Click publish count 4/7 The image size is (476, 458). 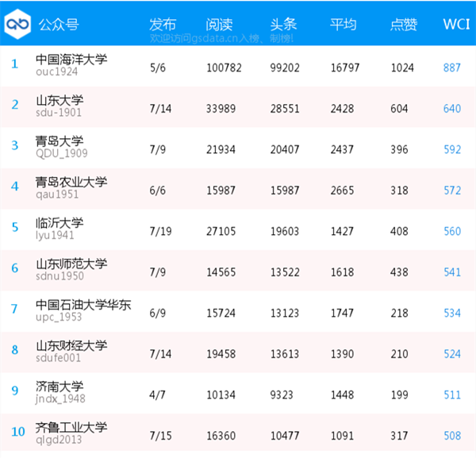point(157,394)
